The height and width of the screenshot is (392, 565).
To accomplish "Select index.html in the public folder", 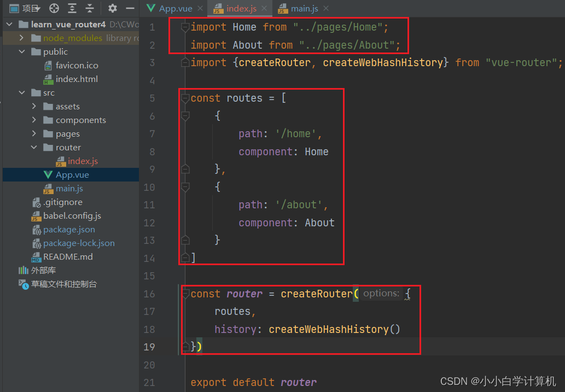I will click(x=77, y=79).
